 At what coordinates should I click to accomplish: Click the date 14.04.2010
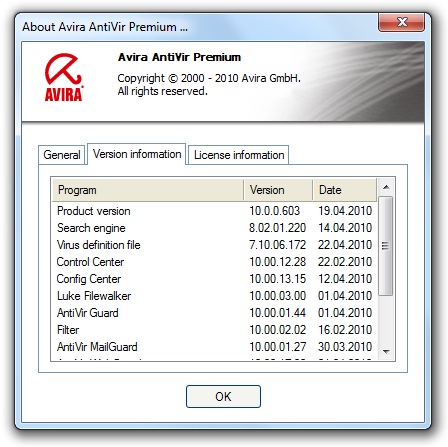point(345,228)
